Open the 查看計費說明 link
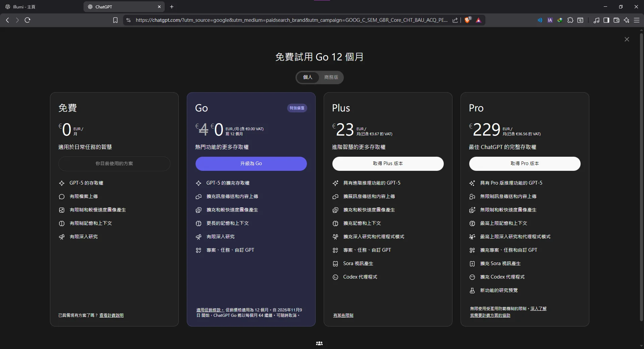This screenshot has height=349, width=644. [x=111, y=315]
